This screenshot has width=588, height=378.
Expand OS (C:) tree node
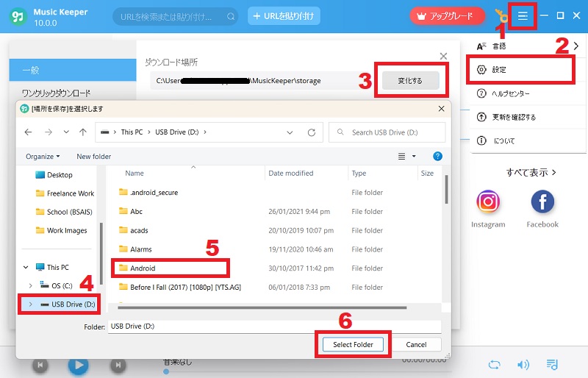click(x=30, y=285)
